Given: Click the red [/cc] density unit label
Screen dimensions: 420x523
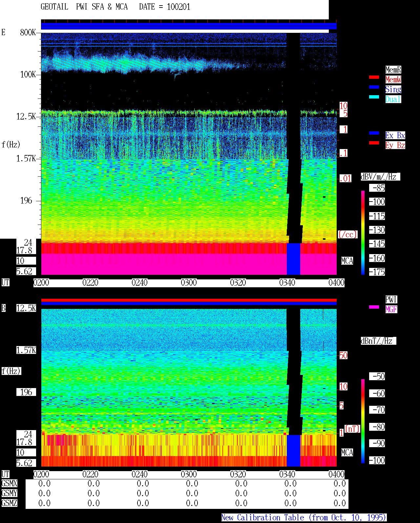Looking at the screenshot, I should pos(347,234).
